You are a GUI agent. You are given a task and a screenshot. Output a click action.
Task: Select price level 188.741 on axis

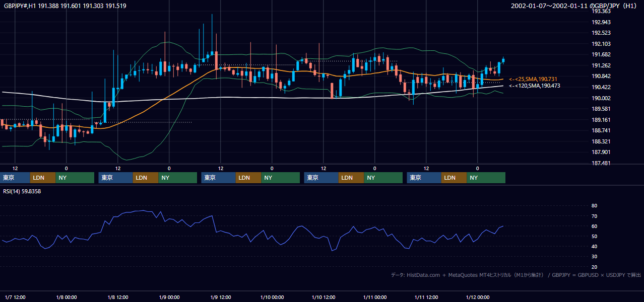pyautogui.click(x=601, y=130)
